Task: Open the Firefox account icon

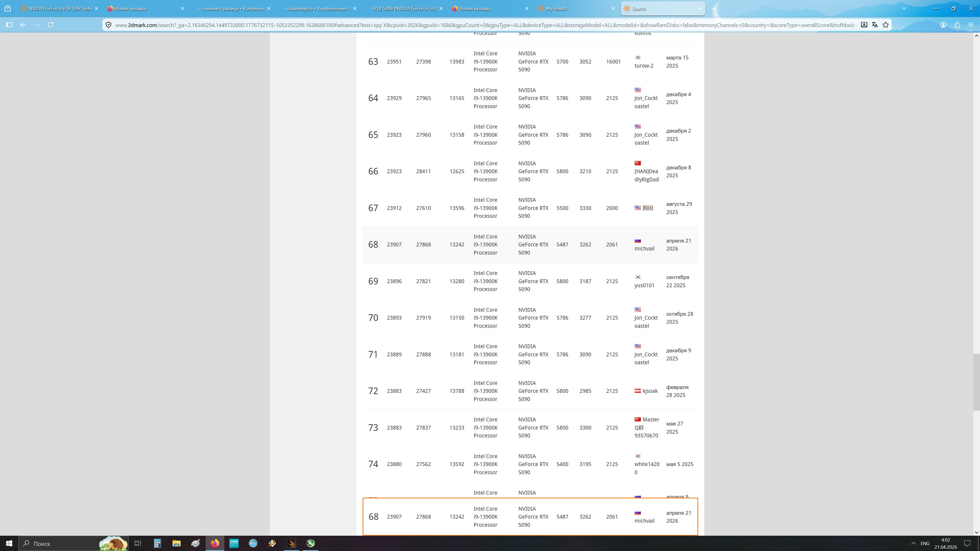Action: click(x=943, y=25)
